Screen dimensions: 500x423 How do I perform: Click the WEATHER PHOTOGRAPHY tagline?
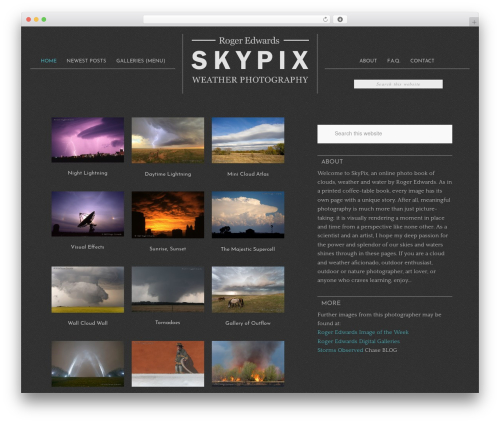pyautogui.click(x=250, y=80)
